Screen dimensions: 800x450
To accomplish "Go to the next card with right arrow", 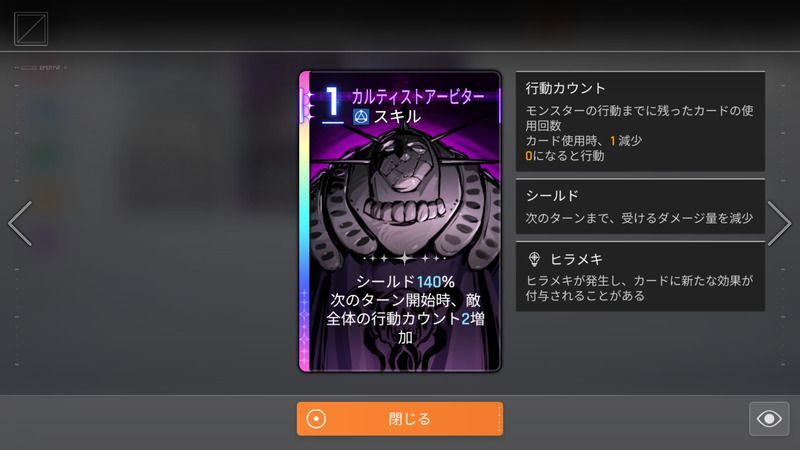I will (x=779, y=223).
